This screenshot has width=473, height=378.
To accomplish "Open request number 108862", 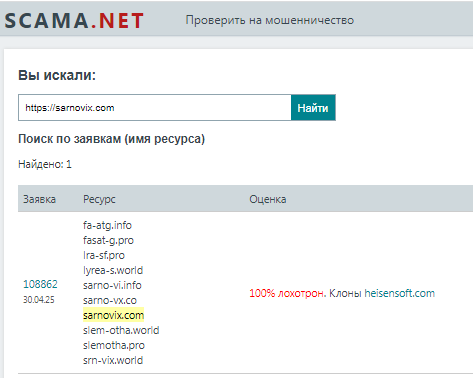I will click(x=40, y=284).
